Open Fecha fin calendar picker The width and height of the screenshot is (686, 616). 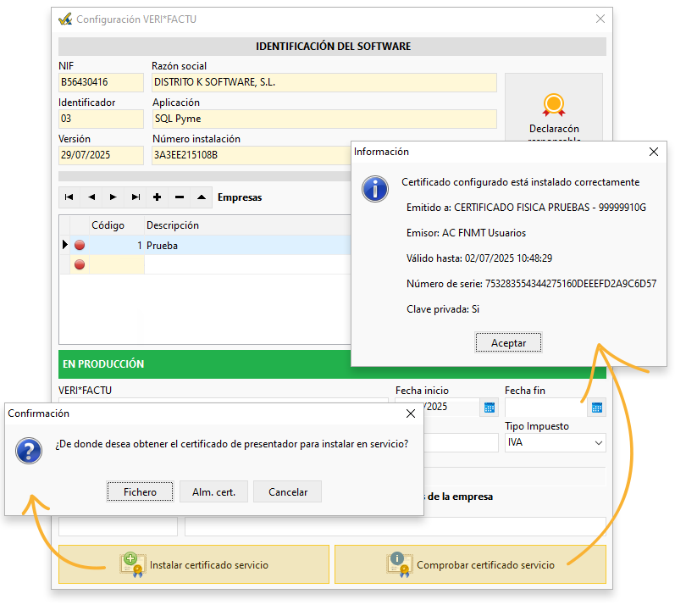coord(597,408)
